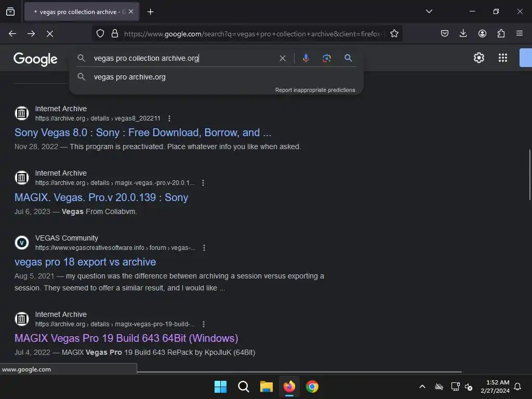Click the horizontal page scrollbar
The height and width of the screenshot is (399, 532).
[x=299, y=372]
